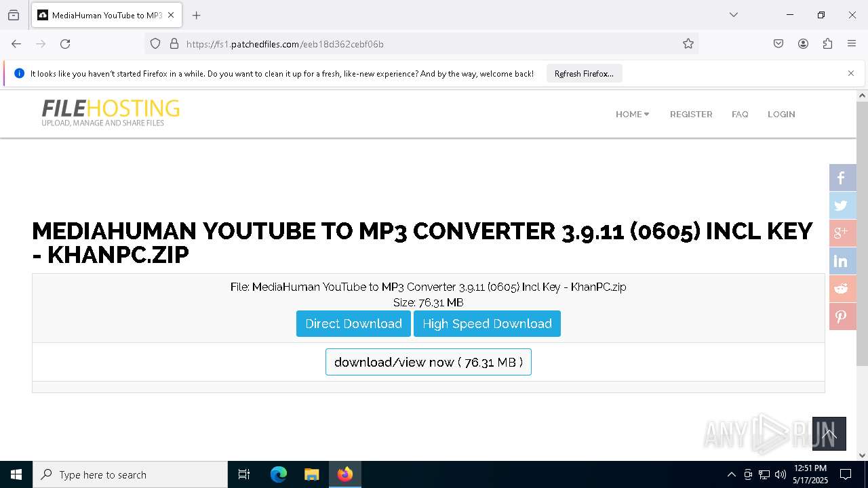Go back to the previous page
Screen dimensions: 868x488
pyautogui.click(x=16, y=44)
